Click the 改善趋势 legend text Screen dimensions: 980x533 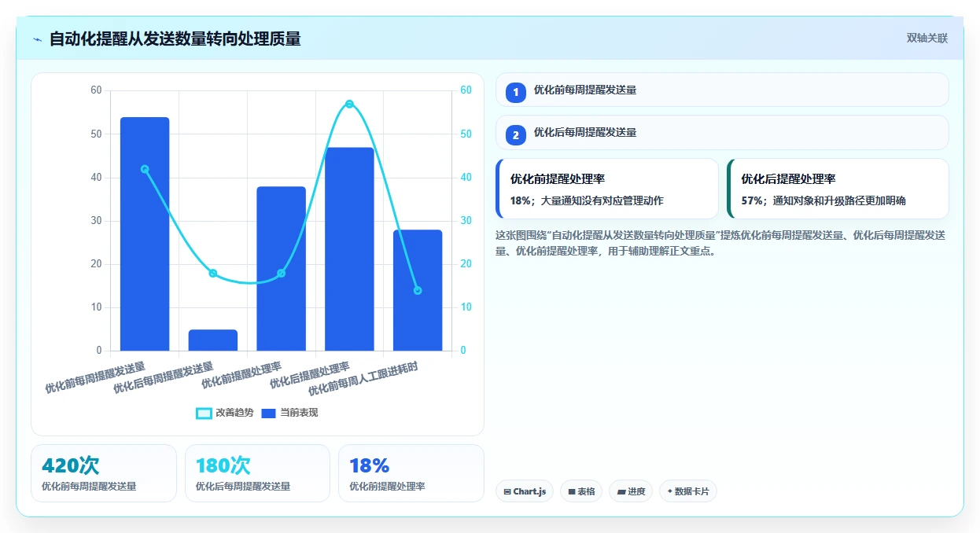point(234,413)
